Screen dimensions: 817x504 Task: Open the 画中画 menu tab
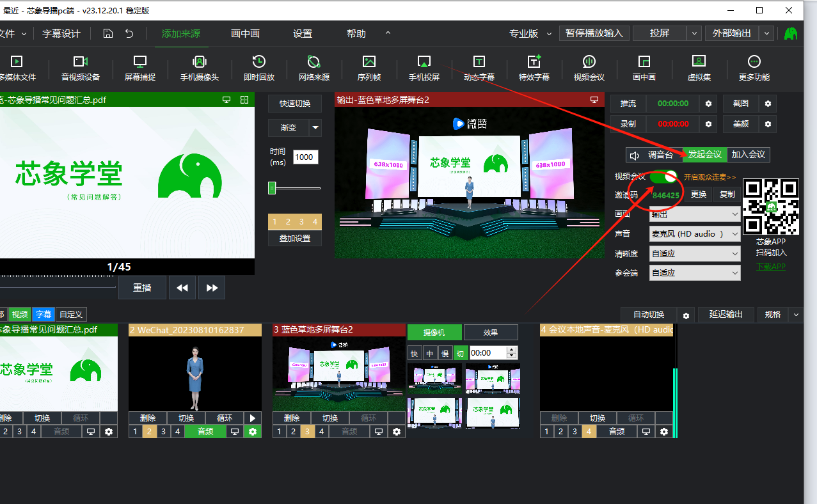(245, 34)
